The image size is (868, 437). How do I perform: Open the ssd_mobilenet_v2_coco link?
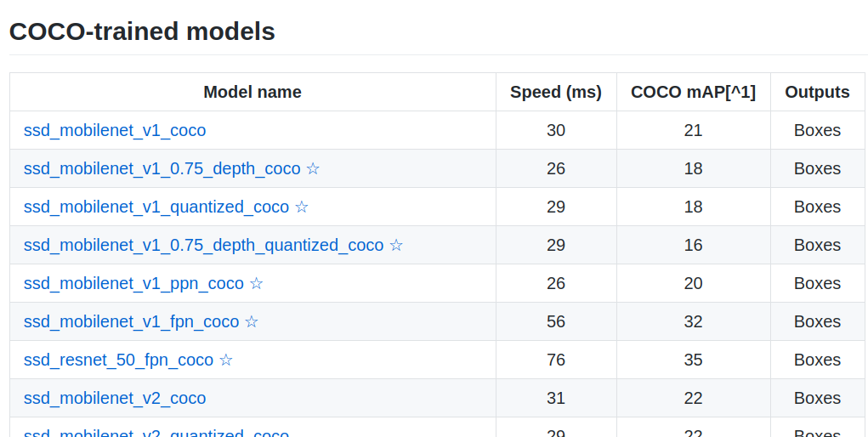coord(115,398)
